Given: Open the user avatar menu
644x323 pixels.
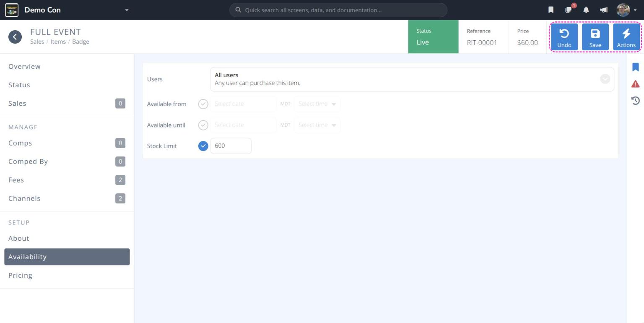Looking at the screenshot, I should 623,10.
